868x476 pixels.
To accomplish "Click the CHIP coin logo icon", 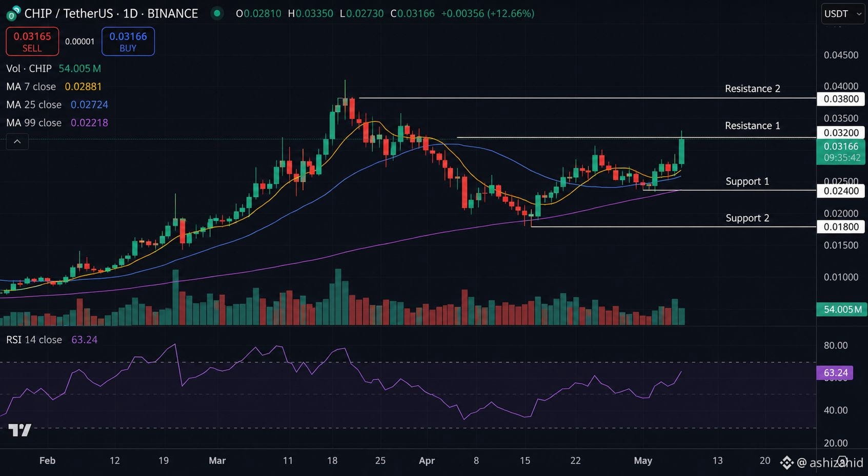I will [x=13, y=13].
